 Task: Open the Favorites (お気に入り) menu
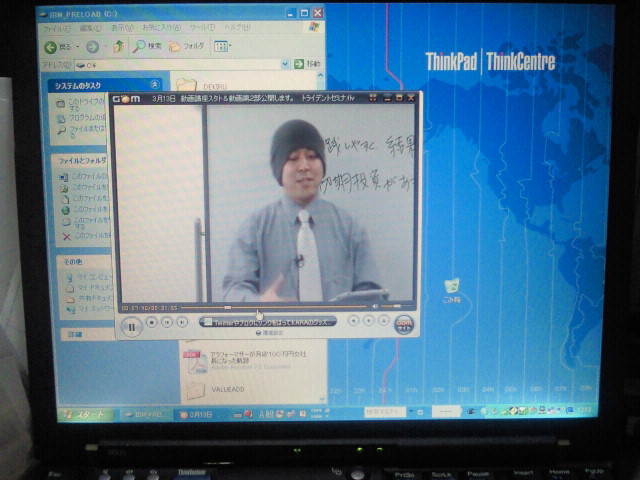[x=161, y=27]
